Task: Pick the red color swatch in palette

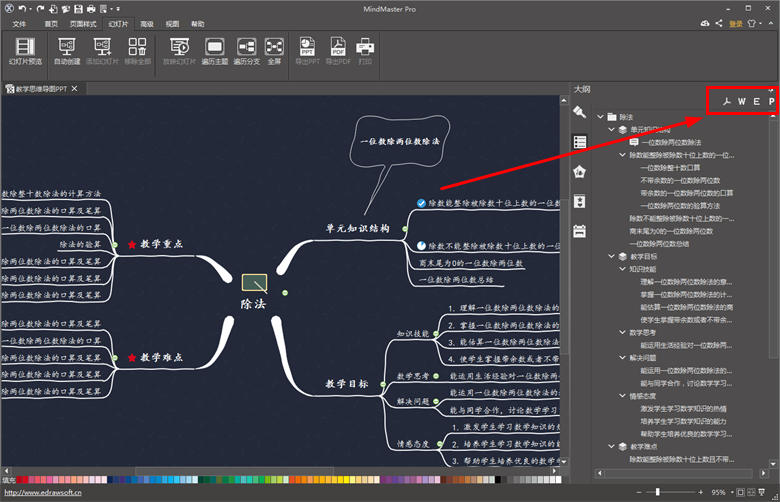Action: pos(25,480)
